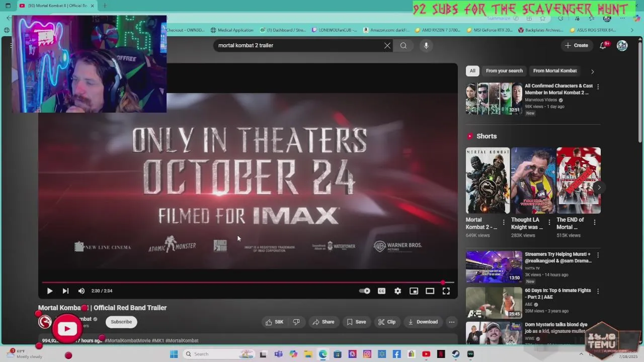644x362 pixels.
Task: Click in the YouTube search field
Action: tap(299, 45)
